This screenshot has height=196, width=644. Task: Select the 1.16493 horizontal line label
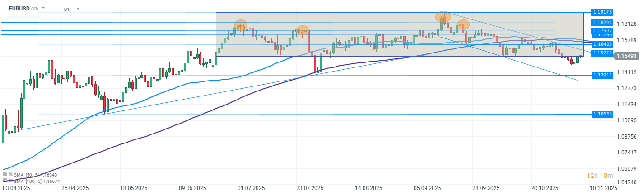tap(602, 44)
